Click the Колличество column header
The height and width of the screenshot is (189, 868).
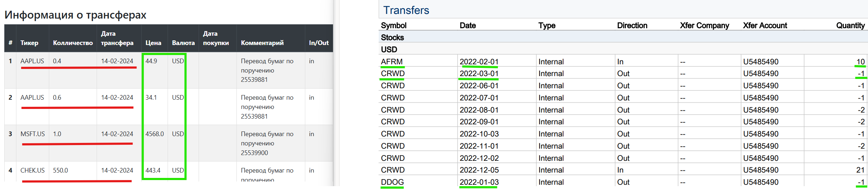(73, 43)
